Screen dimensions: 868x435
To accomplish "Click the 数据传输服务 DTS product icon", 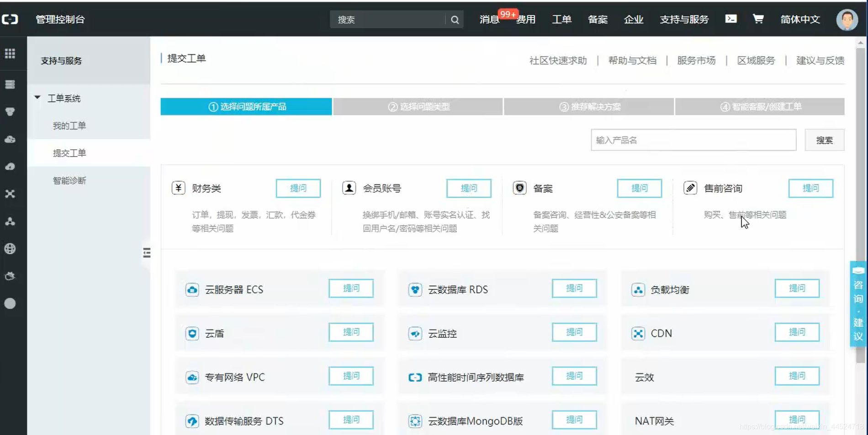I will pyautogui.click(x=192, y=421).
